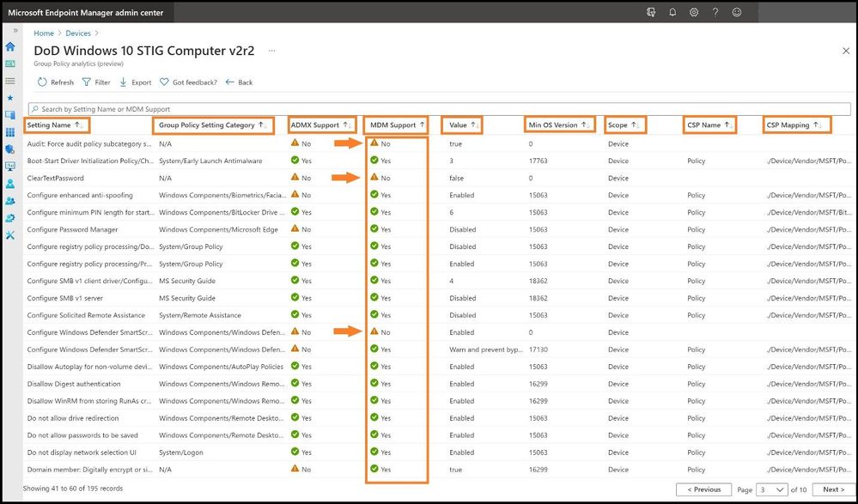
Task: Select Disallow Digest authentication setting
Action: click(x=73, y=384)
